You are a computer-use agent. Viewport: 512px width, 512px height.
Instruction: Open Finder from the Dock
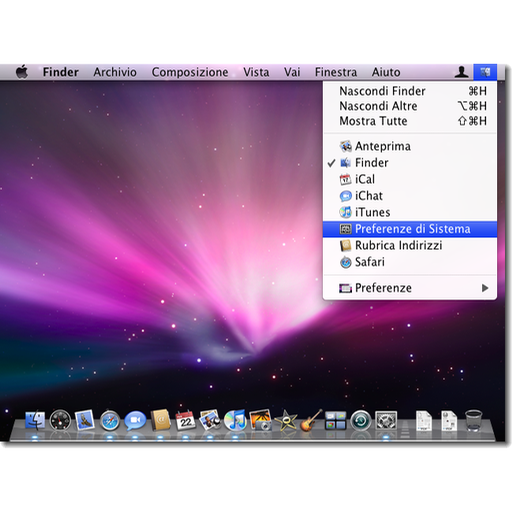(35, 421)
